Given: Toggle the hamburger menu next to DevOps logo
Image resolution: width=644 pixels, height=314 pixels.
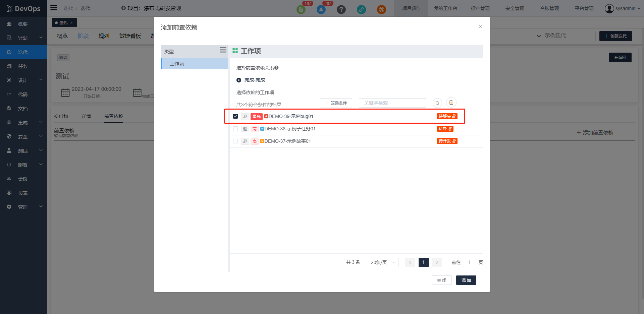Looking at the screenshot, I should tap(54, 8).
